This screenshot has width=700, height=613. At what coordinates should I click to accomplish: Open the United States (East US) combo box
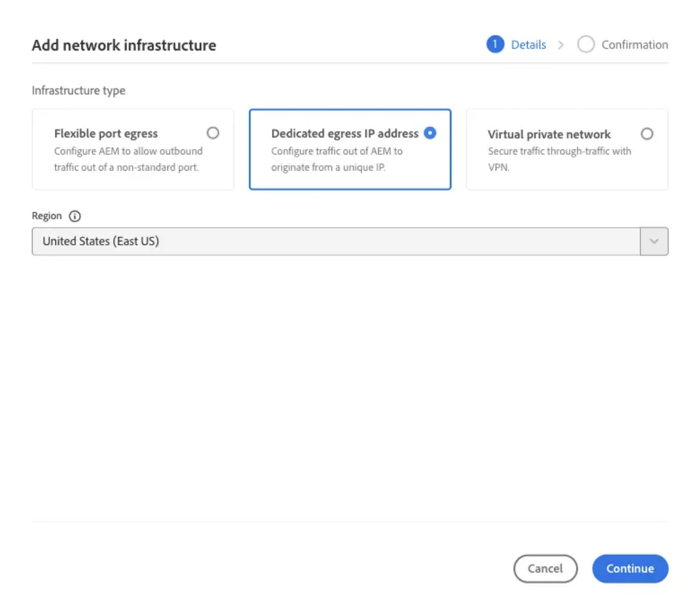(x=350, y=242)
